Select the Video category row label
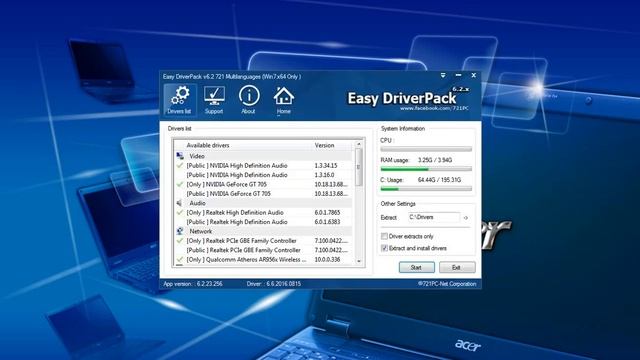The image size is (640, 360). point(197,156)
